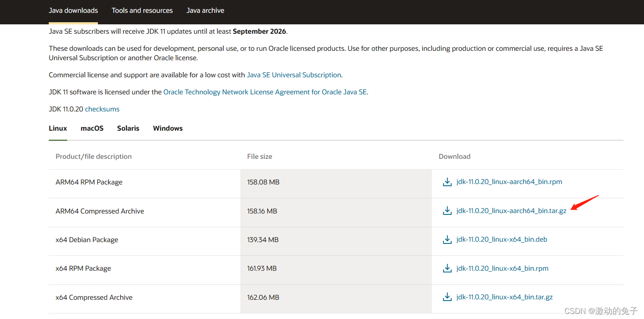Click the Download column header
The width and height of the screenshot is (644, 319).
pos(455,157)
